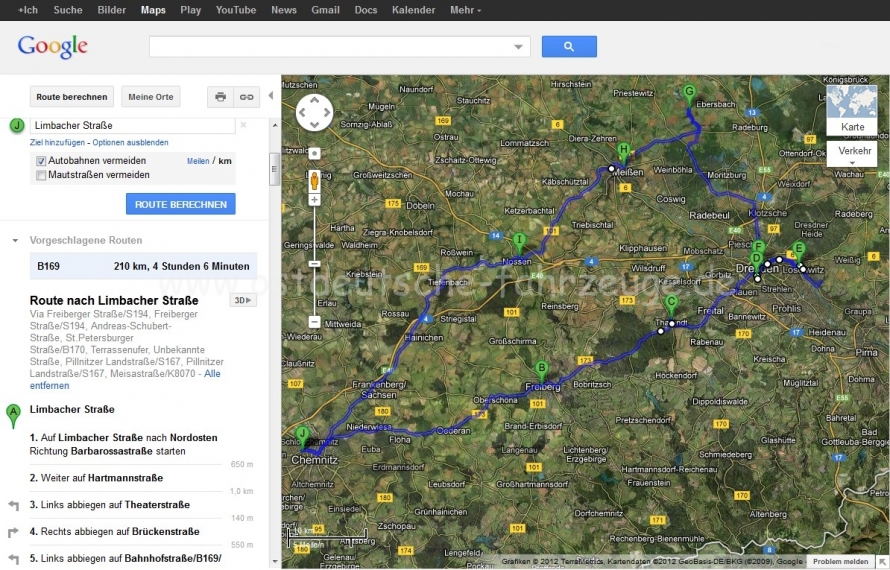Screen dimensions: 890x570
Task: Click the zoom slider handle
Action: (x=314, y=264)
